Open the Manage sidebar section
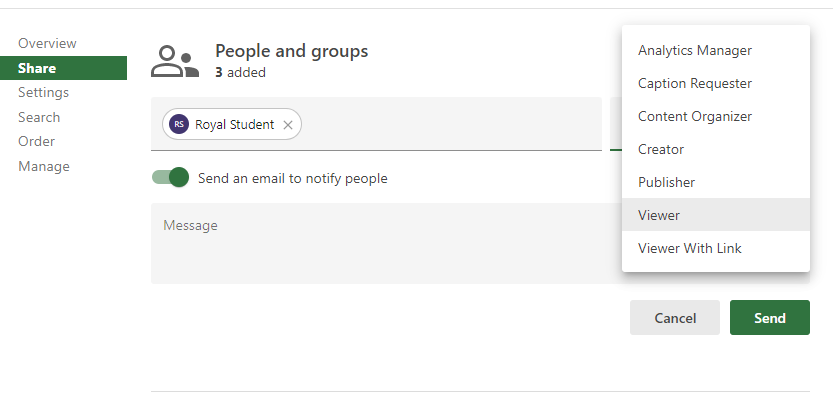Viewport: 833px width, 409px height. 44,166
